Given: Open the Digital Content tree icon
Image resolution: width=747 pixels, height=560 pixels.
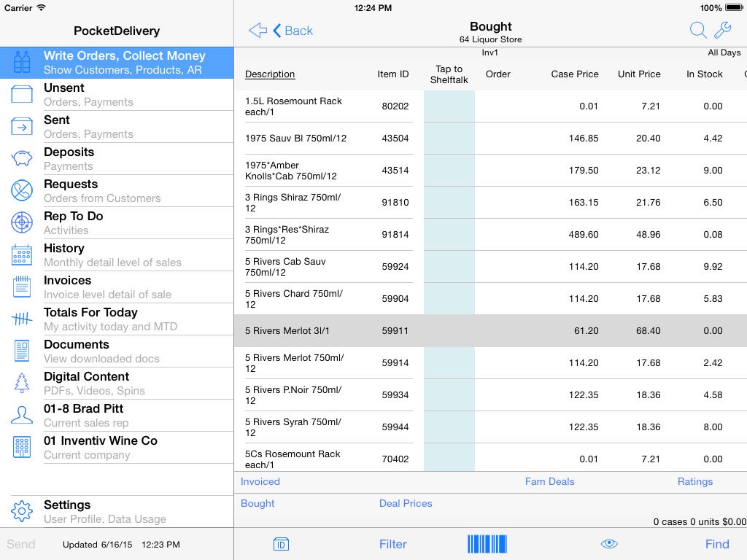Looking at the screenshot, I should (x=22, y=383).
